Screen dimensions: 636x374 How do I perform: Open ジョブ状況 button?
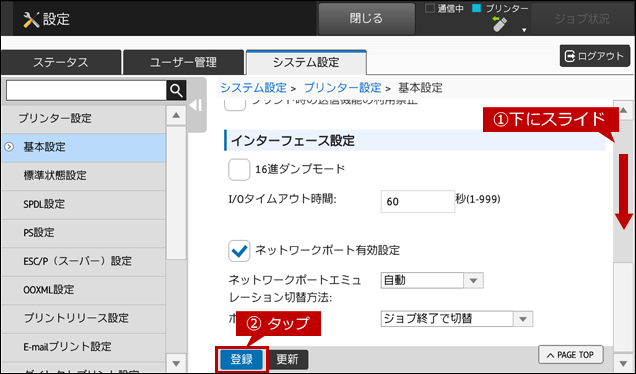click(x=582, y=19)
